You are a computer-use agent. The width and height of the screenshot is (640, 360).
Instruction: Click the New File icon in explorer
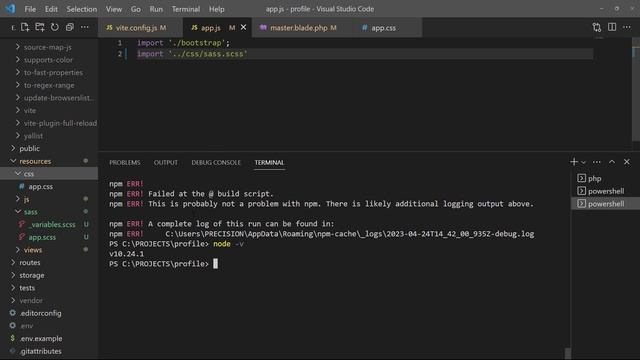(25, 27)
